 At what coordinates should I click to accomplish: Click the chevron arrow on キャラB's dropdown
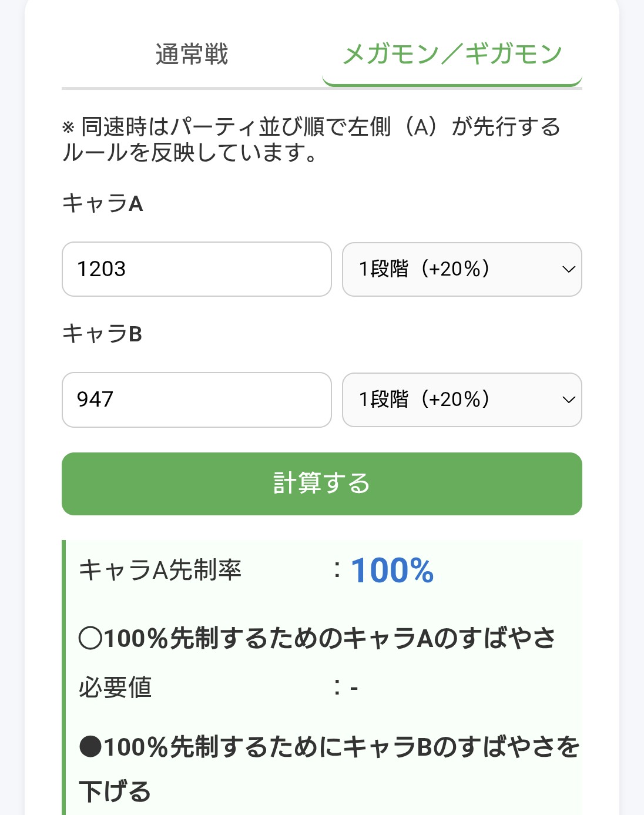pyautogui.click(x=568, y=400)
